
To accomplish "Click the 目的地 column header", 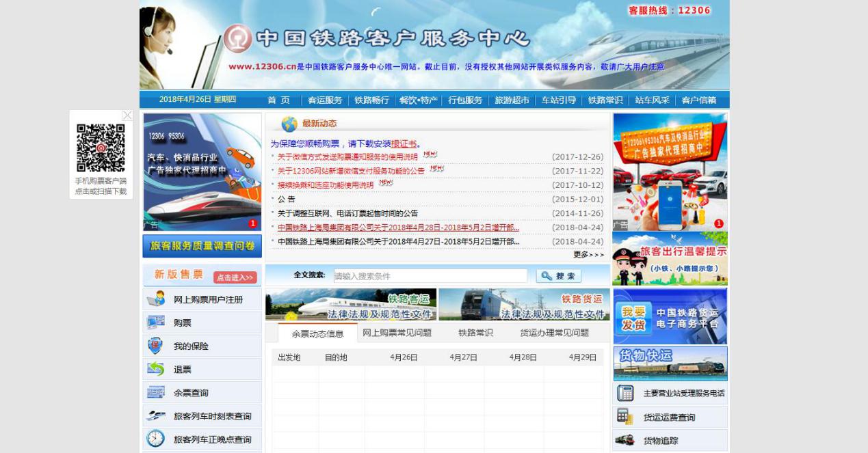I will pyautogui.click(x=336, y=357).
